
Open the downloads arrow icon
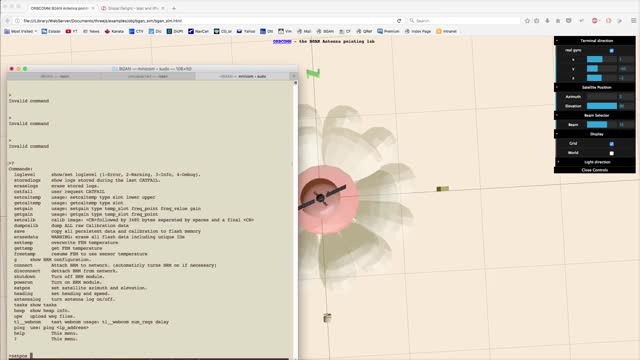(547, 21)
